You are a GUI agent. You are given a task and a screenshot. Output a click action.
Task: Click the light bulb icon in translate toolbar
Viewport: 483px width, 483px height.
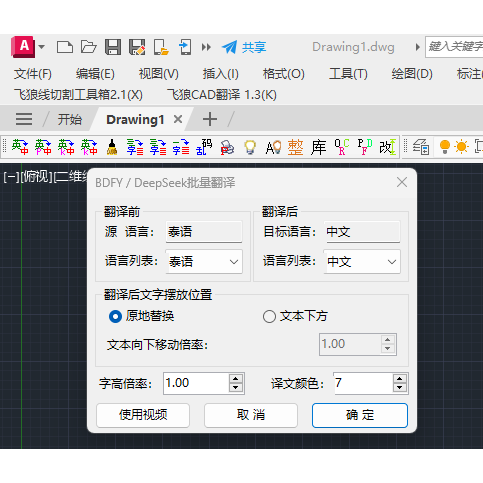pyautogui.click(x=250, y=147)
